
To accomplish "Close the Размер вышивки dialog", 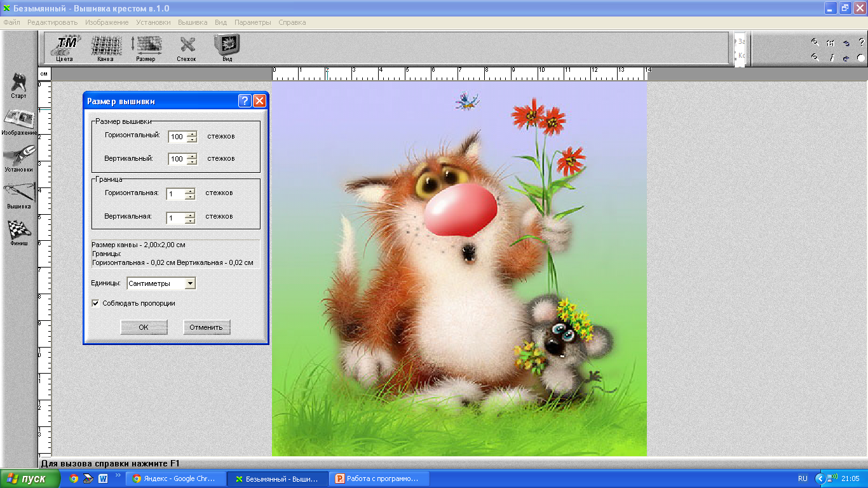I will pyautogui.click(x=259, y=100).
